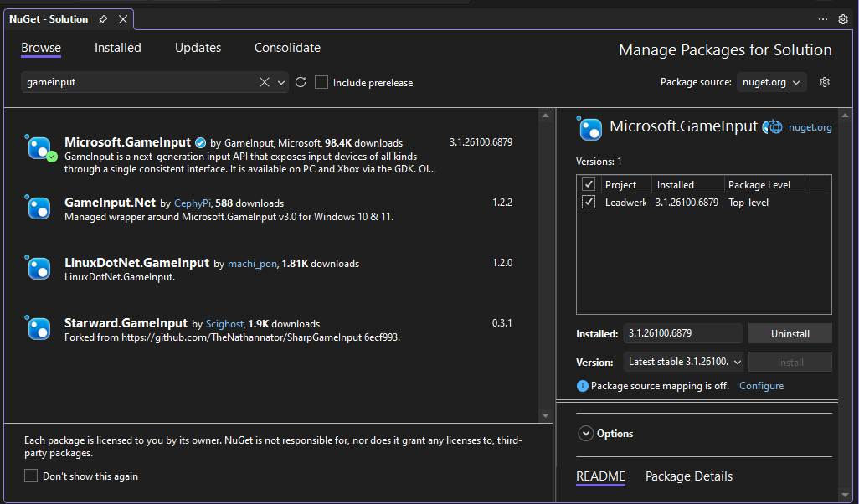Open the Version dropdown

coord(684,362)
